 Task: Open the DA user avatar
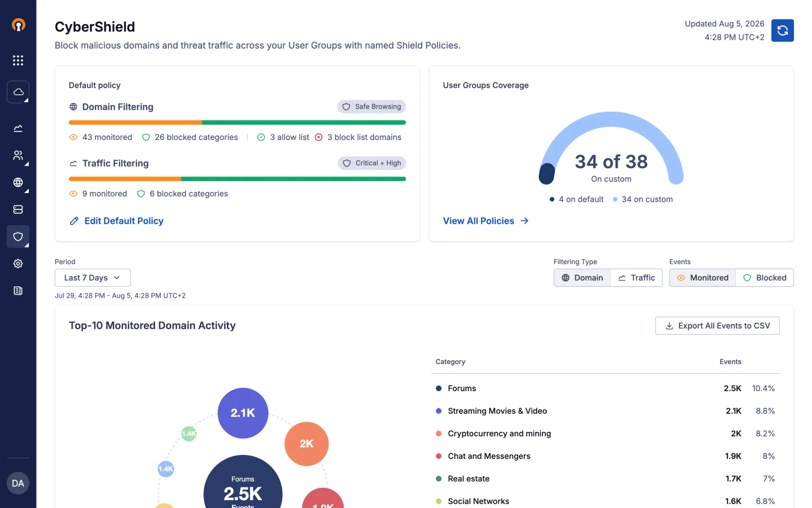[x=18, y=483]
